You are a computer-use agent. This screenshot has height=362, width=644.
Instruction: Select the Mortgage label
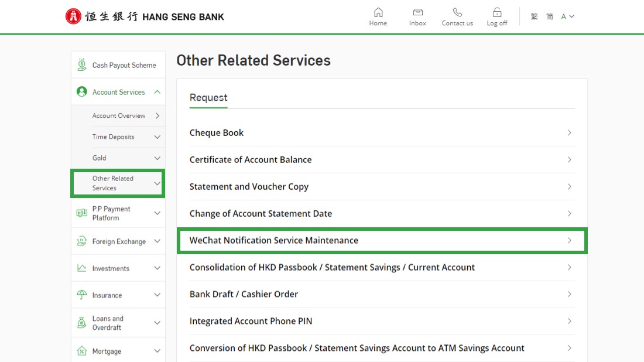[107, 351]
